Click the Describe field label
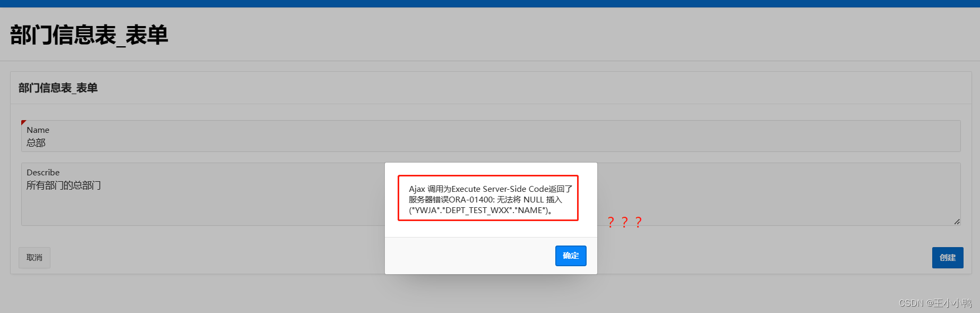 (43, 172)
